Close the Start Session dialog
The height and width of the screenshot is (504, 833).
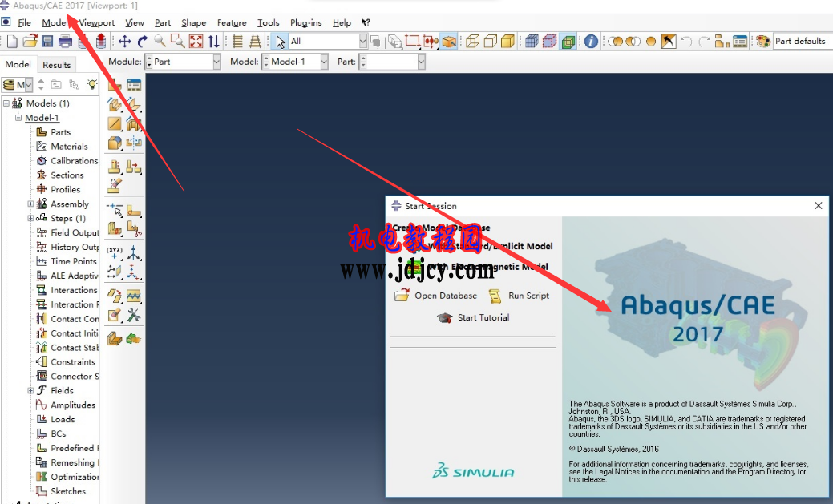818,206
